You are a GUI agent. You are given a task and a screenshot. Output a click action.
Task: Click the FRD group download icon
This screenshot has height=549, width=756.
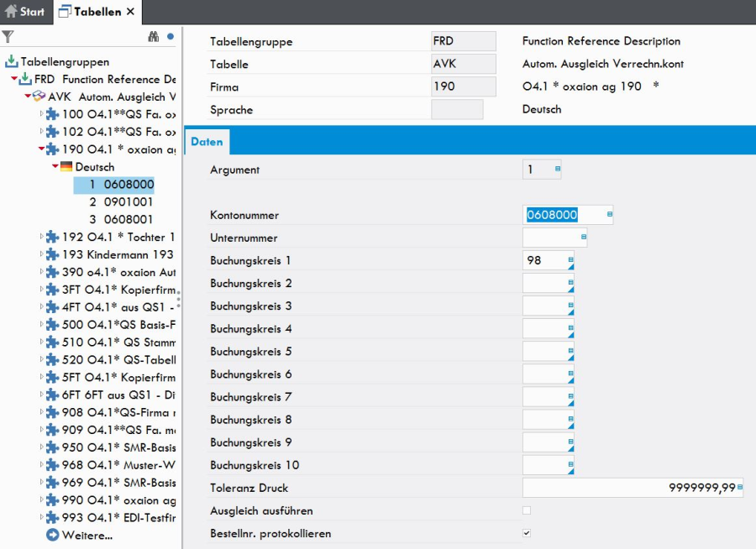click(x=25, y=79)
